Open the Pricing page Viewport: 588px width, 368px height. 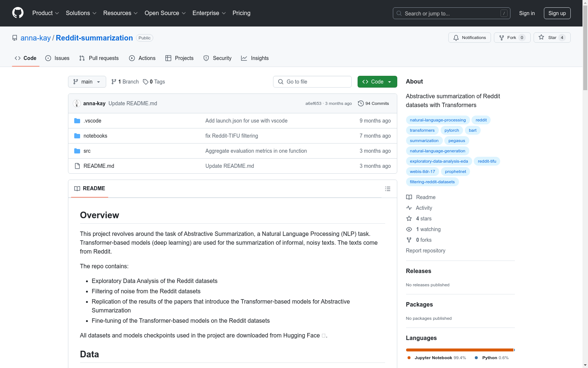pyautogui.click(x=241, y=13)
